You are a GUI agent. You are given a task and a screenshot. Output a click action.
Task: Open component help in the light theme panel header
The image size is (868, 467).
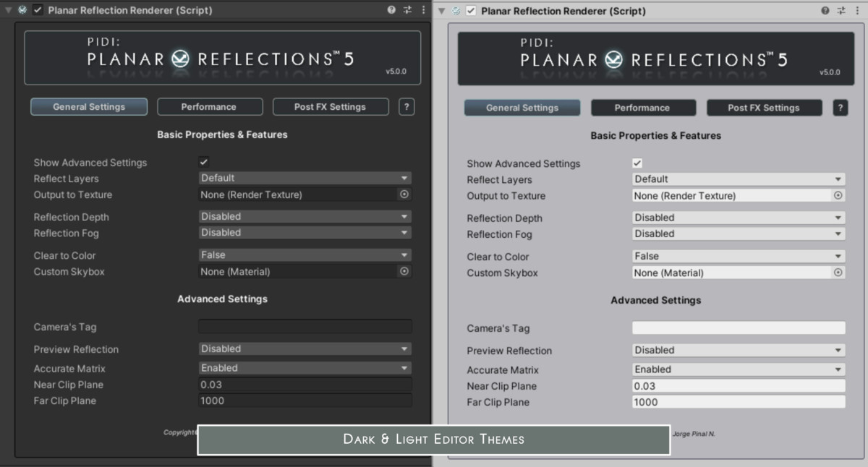point(825,11)
